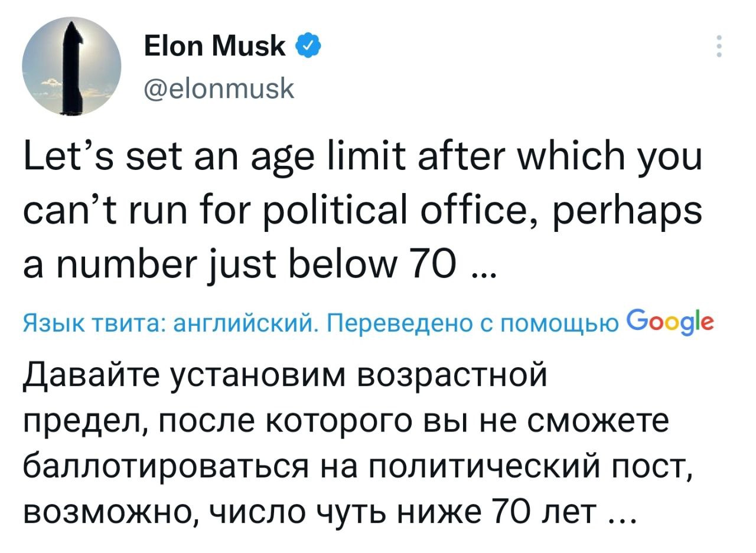Open the three-dot more options menu
Screen dimensions: 756x553
tap(719, 47)
